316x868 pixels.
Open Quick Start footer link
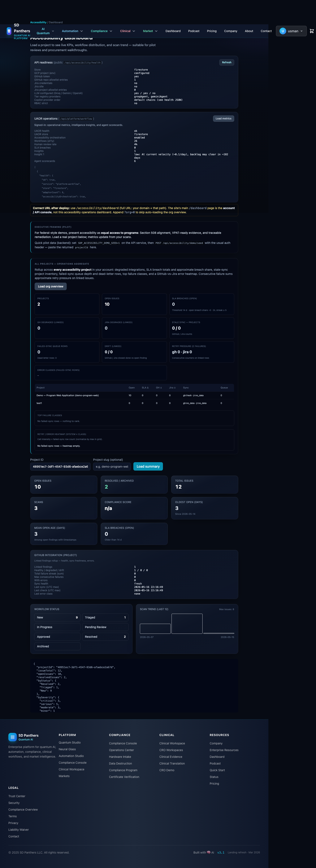217,770
